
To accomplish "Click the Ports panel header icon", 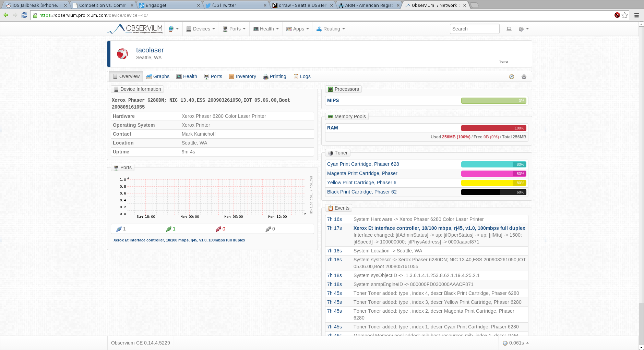I will click(116, 168).
